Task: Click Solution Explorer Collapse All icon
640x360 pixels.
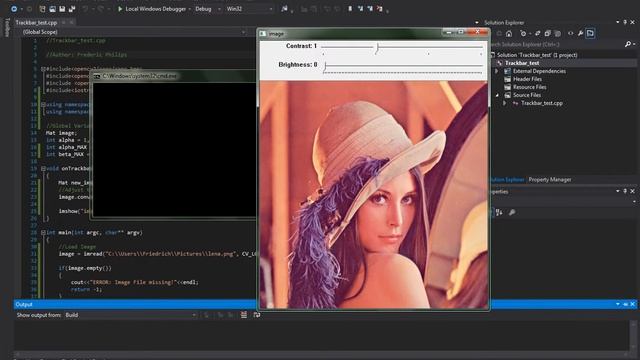Action: click(x=547, y=33)
